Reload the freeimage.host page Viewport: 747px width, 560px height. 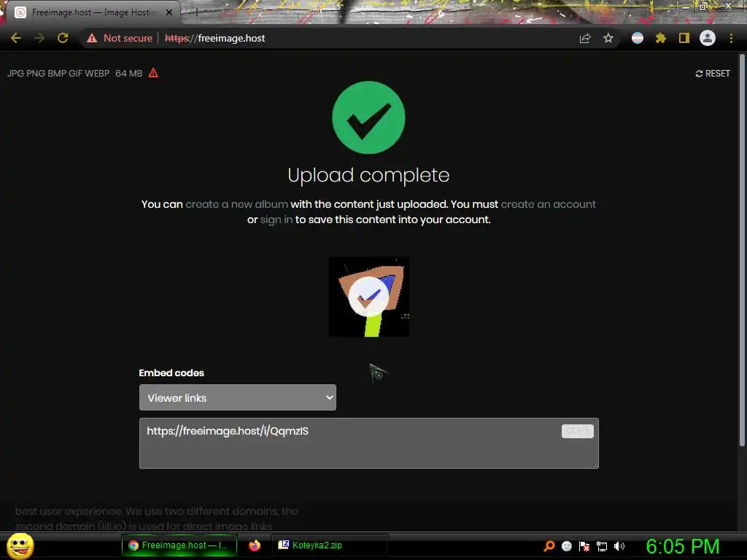point(63,38)
